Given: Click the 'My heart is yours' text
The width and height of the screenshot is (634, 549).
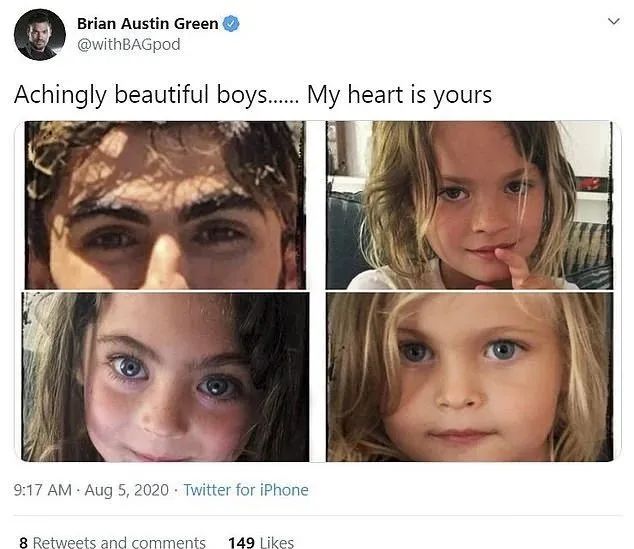Looking at the screenshot, I should pos(399,95).
